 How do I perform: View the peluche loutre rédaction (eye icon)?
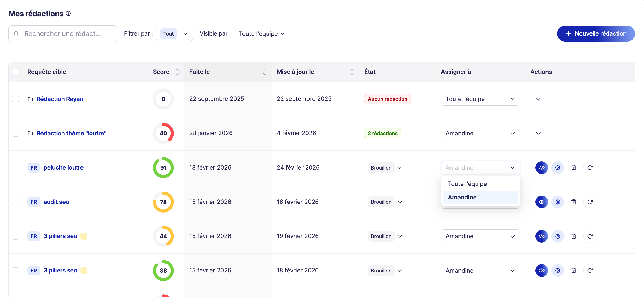click(x=542, y=168)
